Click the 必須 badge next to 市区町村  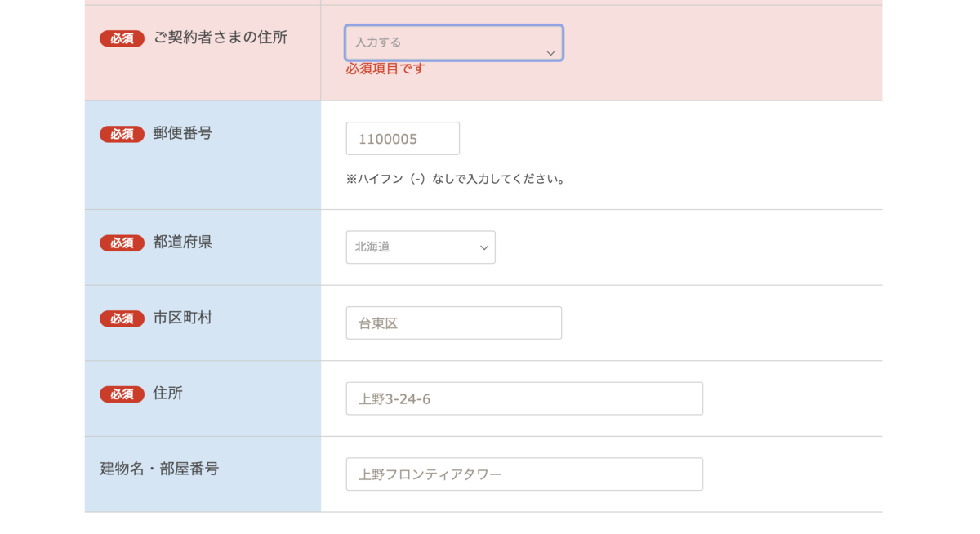pos(122,318)
